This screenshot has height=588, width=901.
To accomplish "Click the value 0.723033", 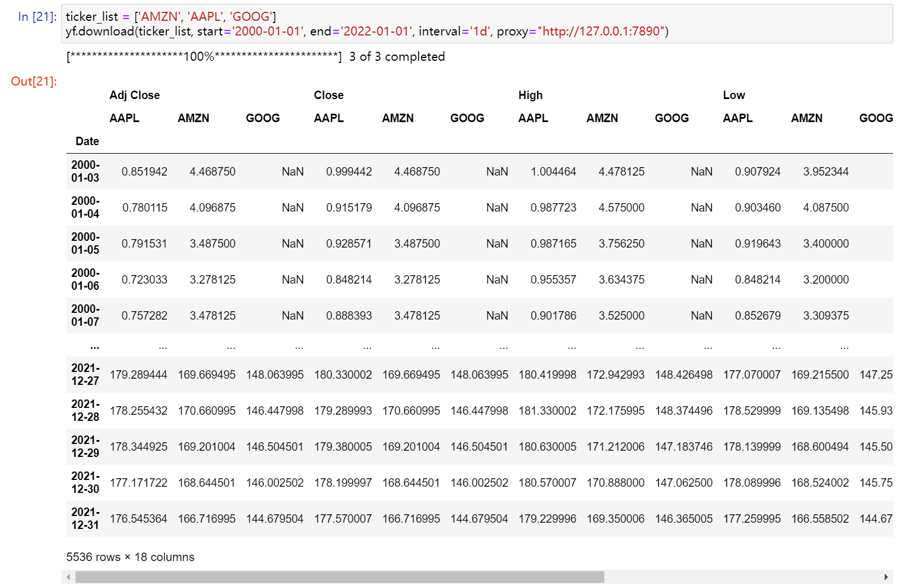I will [144, 280].
